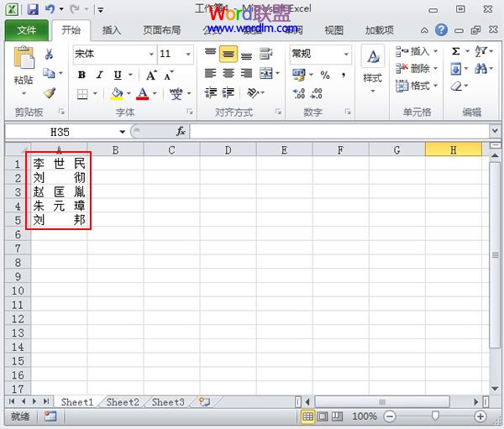Click Decrease Decimal icon

coord(317,93)
